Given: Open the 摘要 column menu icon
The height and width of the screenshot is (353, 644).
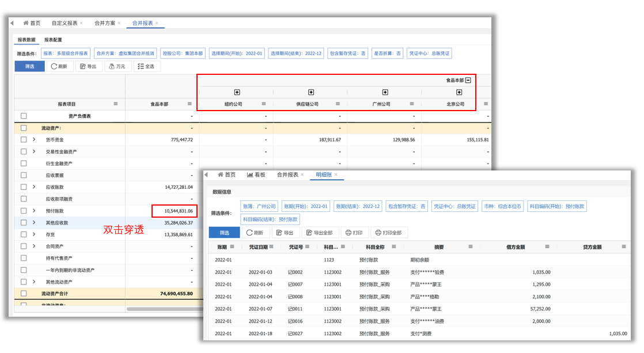Looking at the screenshot, I should [471, 246].
